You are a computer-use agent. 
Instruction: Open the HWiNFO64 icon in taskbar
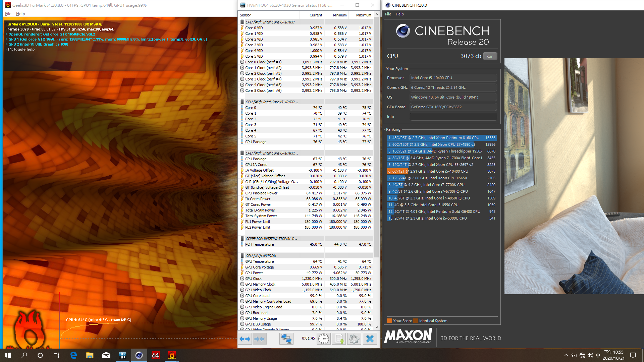pyautogui.click(x=155, y=355)
